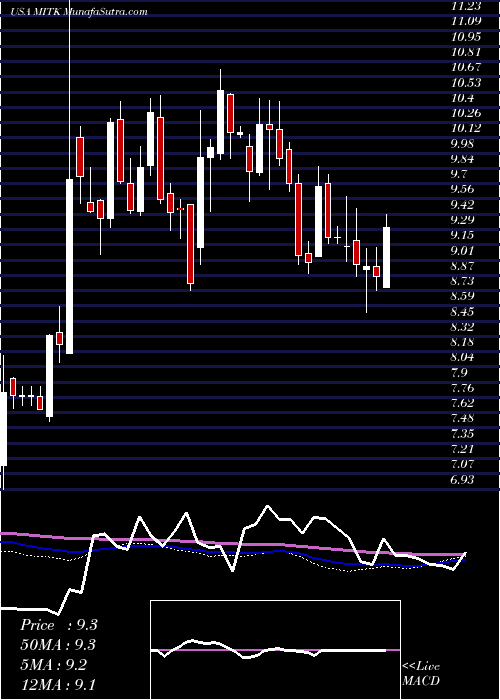Screen dimensions: 500x700
Task: Select the 7.76 price axis label
Action: click(x=463, y=388)
